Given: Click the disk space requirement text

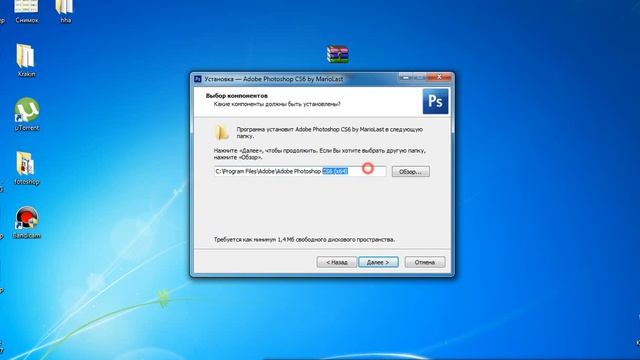Looking at the screenshot, I should (304, 239).
